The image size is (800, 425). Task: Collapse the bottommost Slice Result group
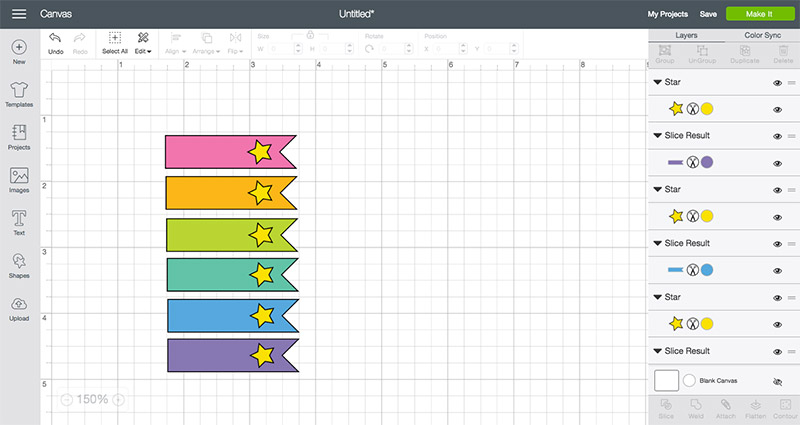pos(658,351)
